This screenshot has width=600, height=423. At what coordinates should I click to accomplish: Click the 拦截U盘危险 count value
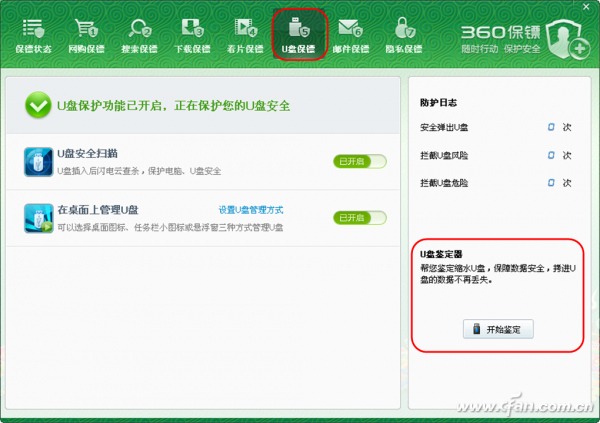coord(551,183)
